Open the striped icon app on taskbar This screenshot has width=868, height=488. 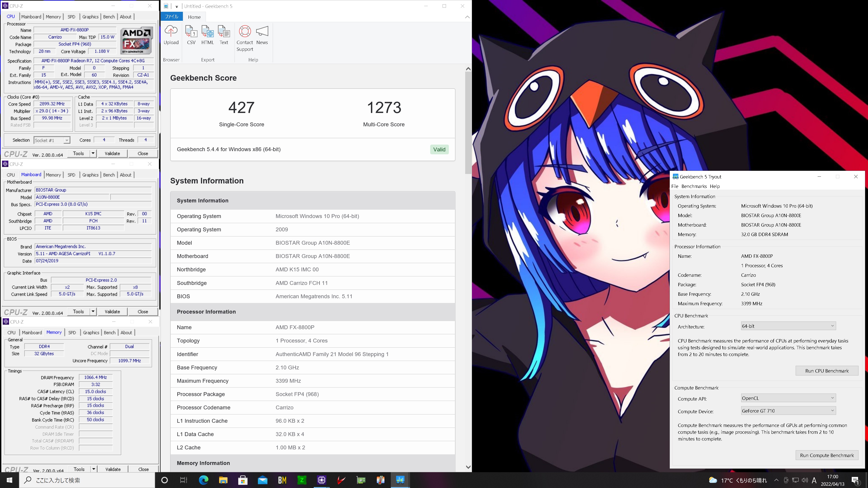380,480
